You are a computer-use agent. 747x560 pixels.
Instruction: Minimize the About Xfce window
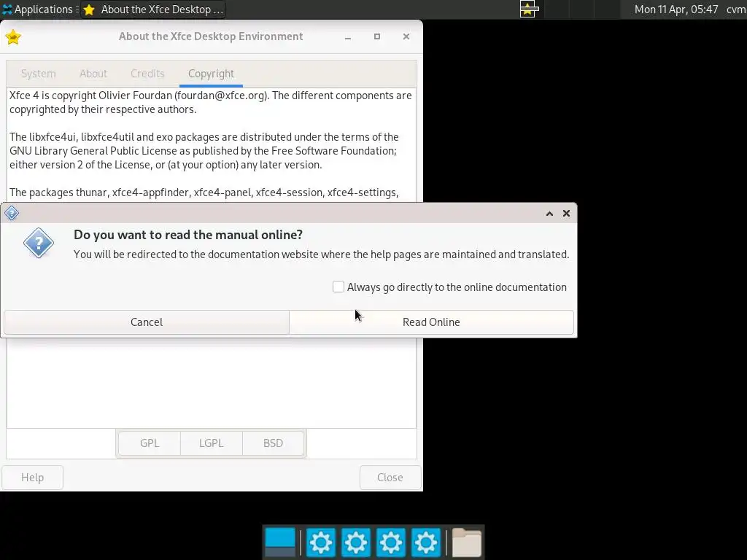pos(348,36)
